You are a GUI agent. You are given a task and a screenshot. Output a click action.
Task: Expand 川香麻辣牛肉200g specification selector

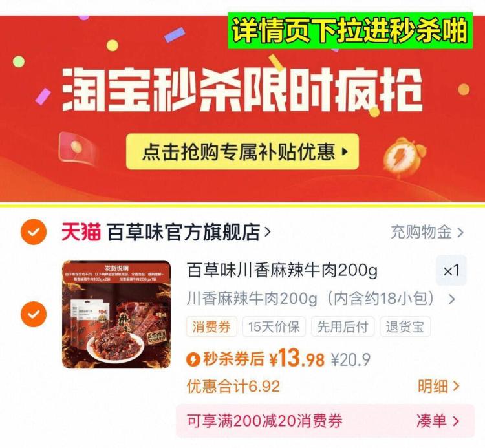click(321, 299)
